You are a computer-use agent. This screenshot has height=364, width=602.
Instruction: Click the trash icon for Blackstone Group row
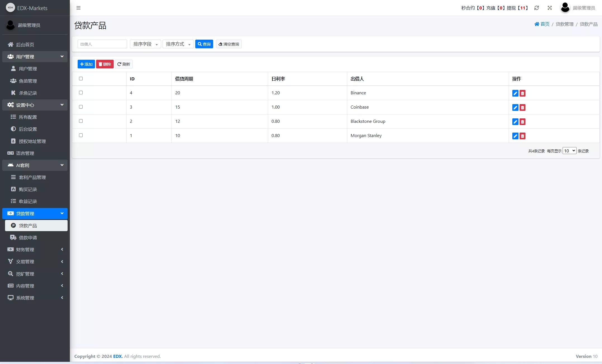(522, 122)
